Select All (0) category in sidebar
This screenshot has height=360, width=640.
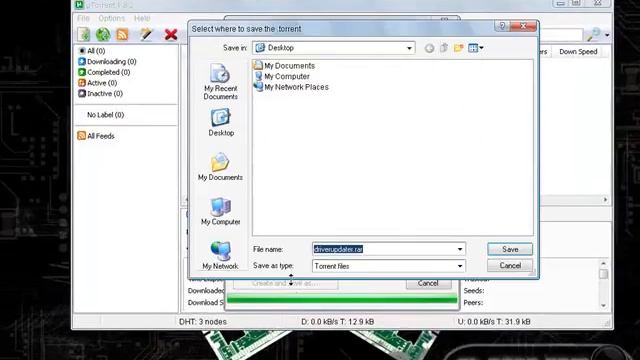(x=92, y=51)
